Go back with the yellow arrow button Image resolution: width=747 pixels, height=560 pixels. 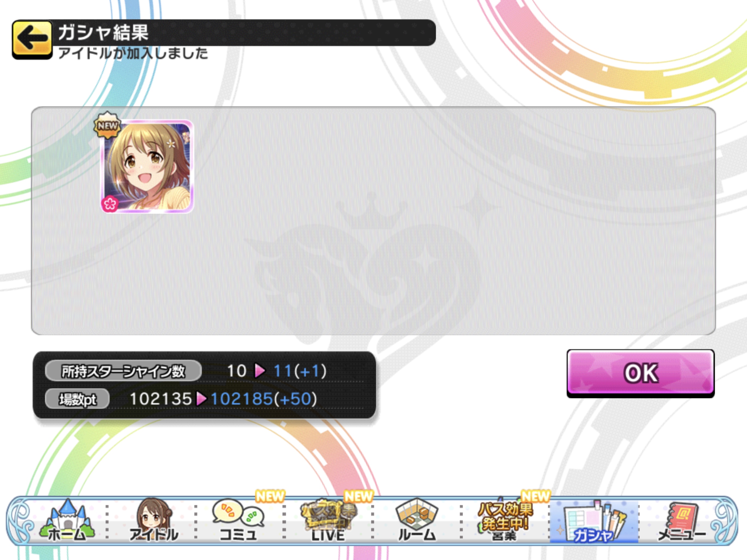click(x=32, y=40)
